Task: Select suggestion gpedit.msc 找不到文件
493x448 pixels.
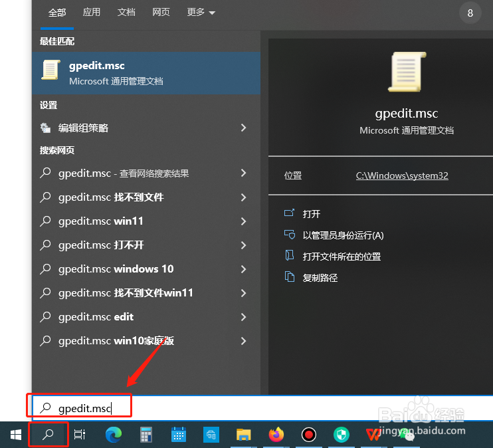Action: coord(146,197)
